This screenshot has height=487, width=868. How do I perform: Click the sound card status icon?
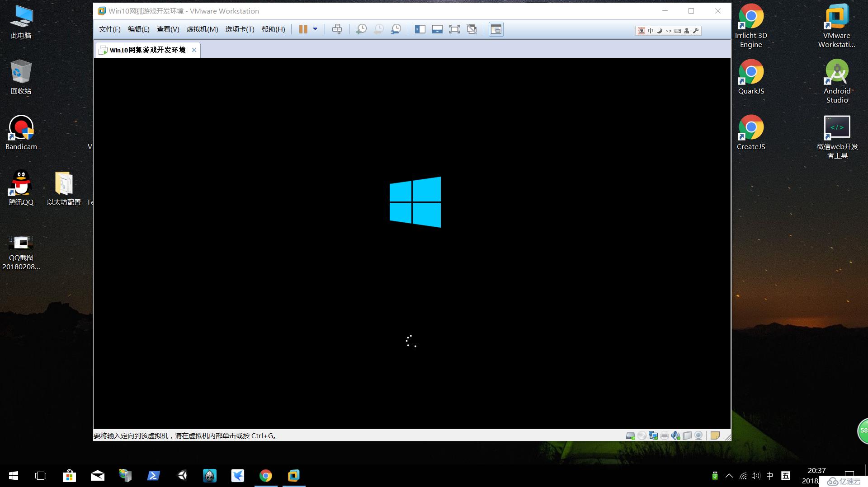[x=675, y=436]
